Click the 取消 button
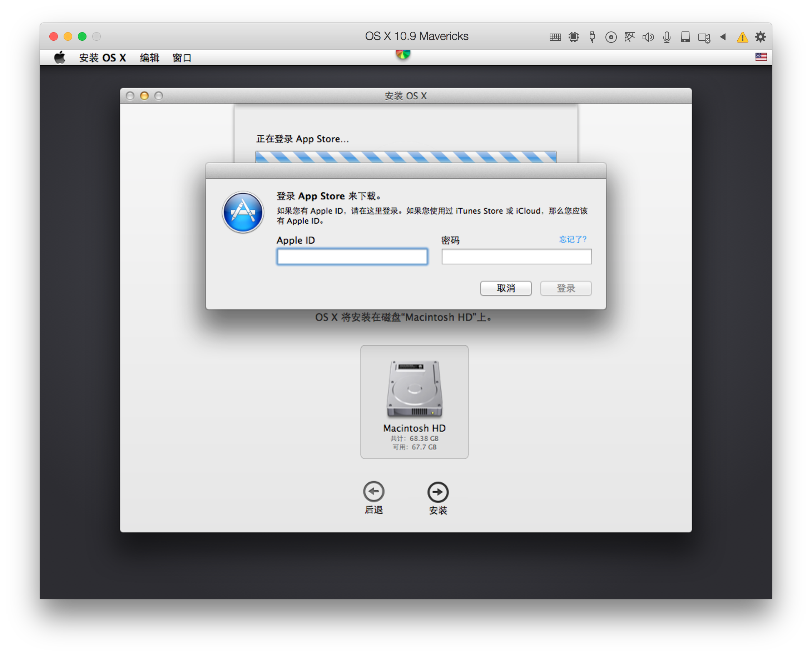Screen dimensions: 812x656 pyautogui.click(x=505, y=288)
